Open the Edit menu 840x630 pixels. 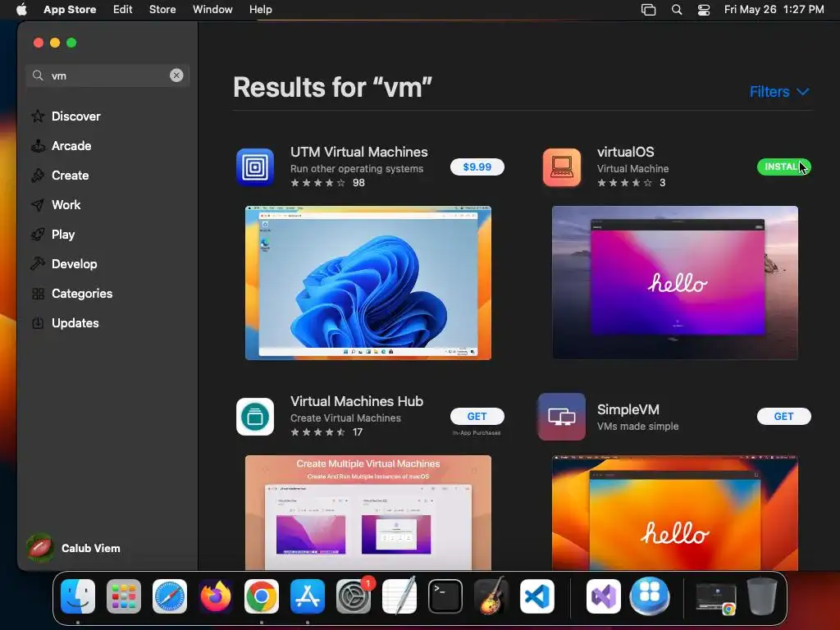(x=123, y=10)
